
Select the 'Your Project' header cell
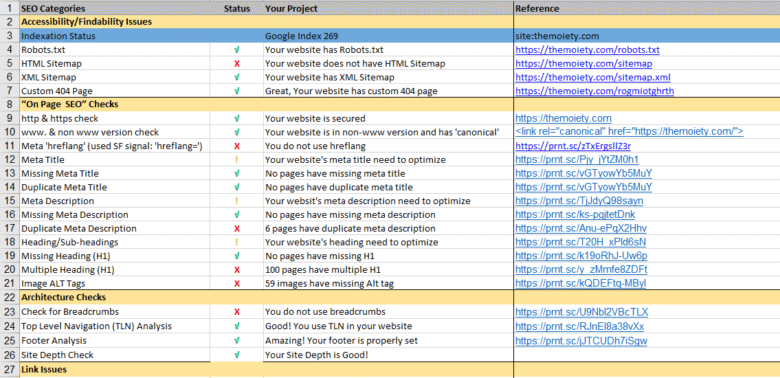pyautogui.click(x=388, y=8)
